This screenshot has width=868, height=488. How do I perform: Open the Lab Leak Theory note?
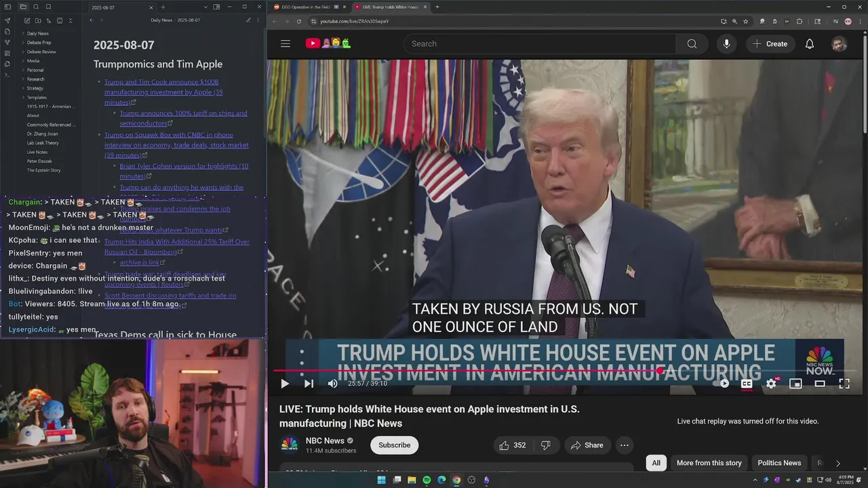coord(43,143)
